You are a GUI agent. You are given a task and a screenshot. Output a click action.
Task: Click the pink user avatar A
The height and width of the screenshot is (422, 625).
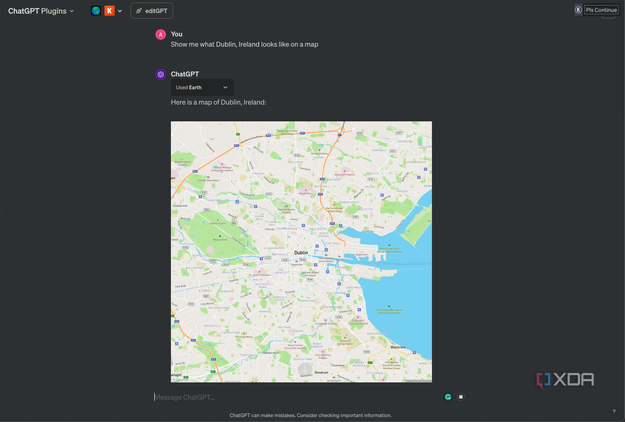160,35
